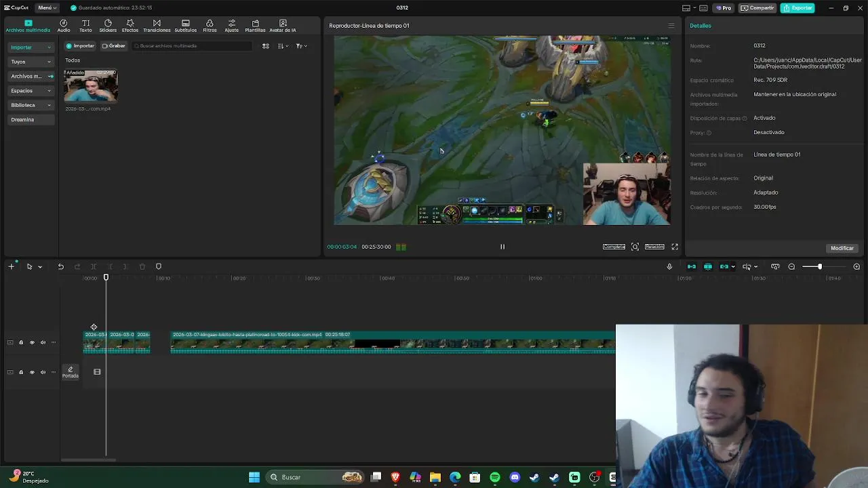This screenshot has height=488, width=868.
Task: Open the Avatar de IA panel
Action: 282,26
